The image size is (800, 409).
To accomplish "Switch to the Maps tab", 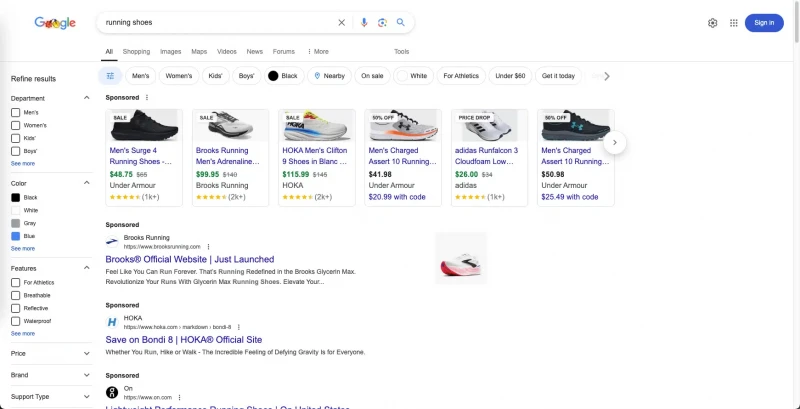I will tap(199, 52).
